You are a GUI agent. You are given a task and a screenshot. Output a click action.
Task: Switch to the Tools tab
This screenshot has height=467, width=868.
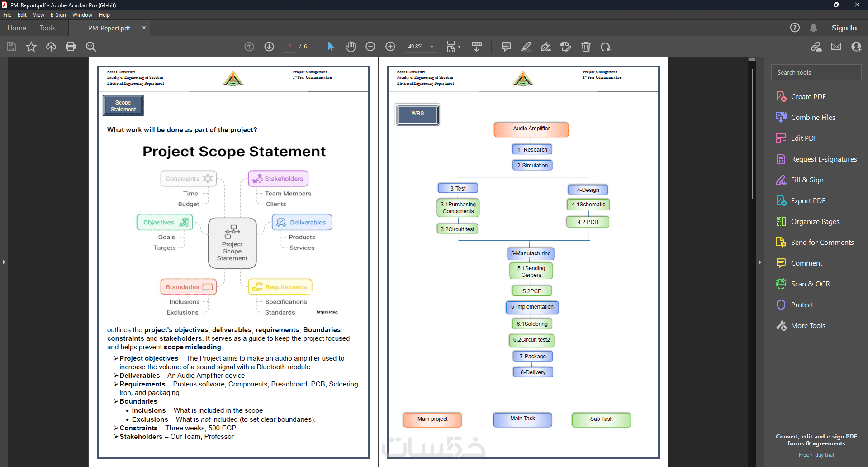[47, 28]
